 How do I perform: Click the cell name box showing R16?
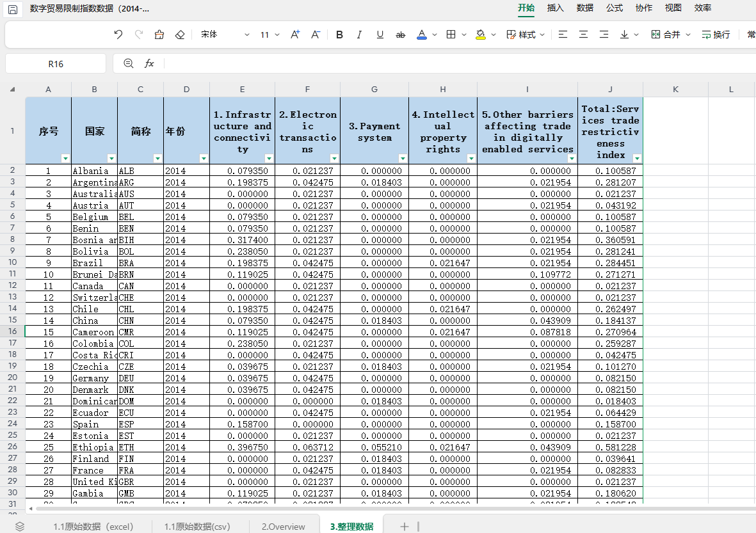click(x=56, y=63)
